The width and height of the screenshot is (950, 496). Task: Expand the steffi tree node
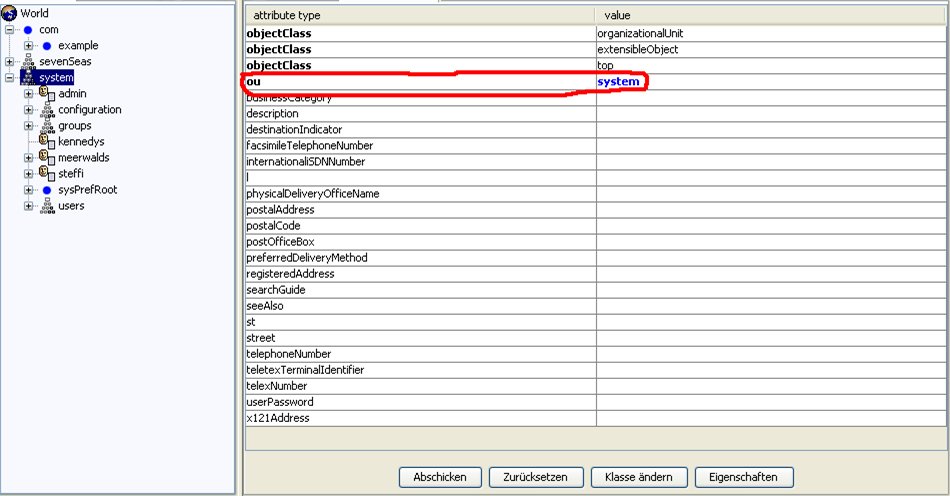pyautogui.click(x=28, y=174)
